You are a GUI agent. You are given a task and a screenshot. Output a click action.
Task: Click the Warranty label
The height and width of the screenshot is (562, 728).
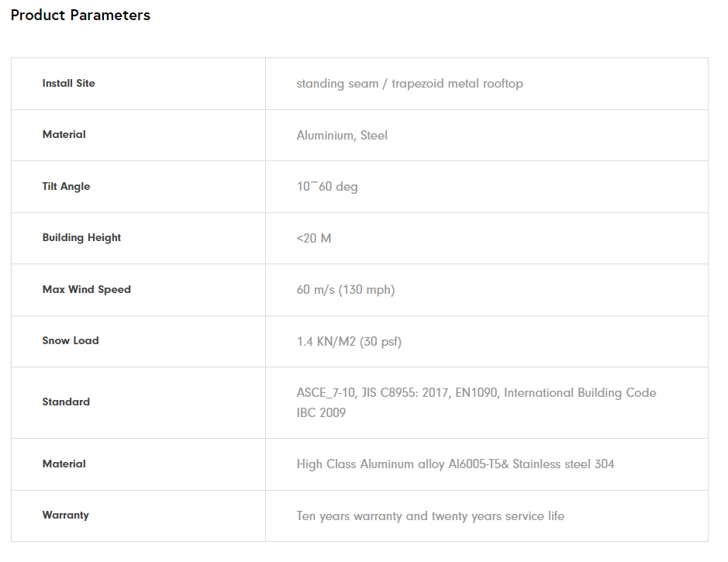pos(65,515)
